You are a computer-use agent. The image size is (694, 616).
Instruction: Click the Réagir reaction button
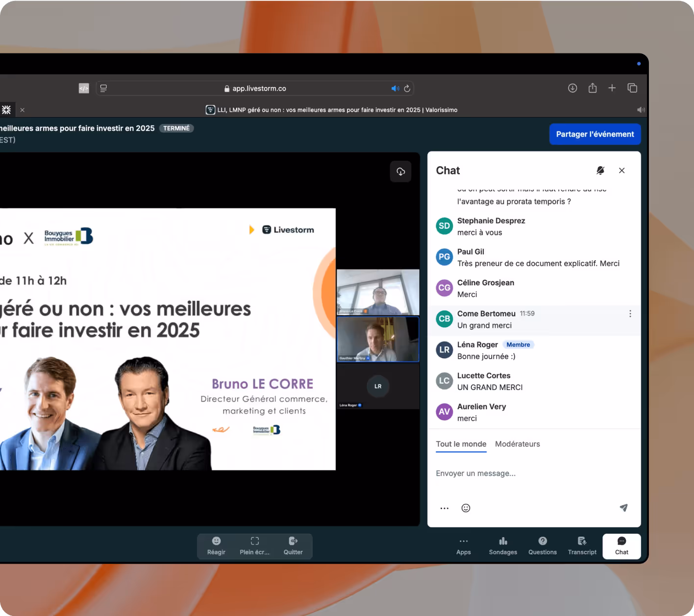pos(216,546)
